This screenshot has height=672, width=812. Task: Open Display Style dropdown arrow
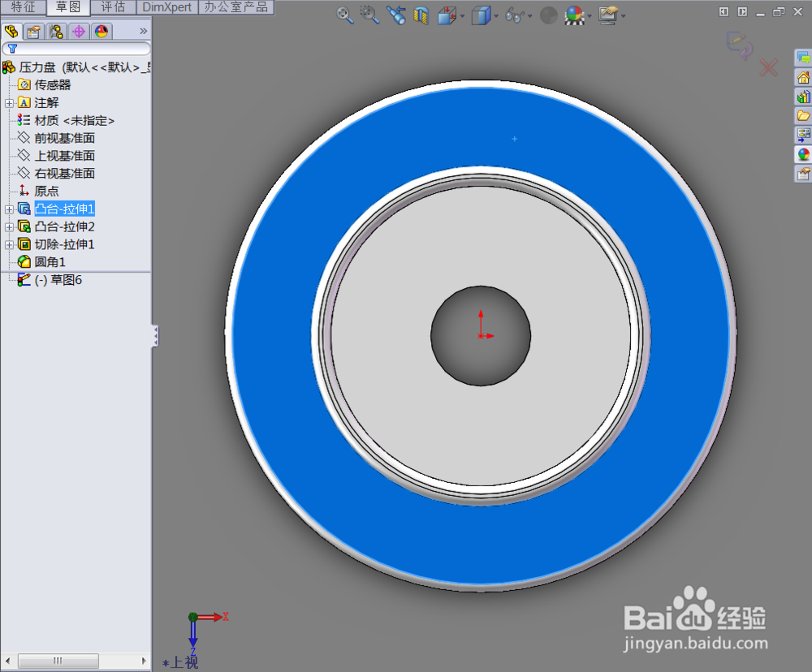[496, 16]
